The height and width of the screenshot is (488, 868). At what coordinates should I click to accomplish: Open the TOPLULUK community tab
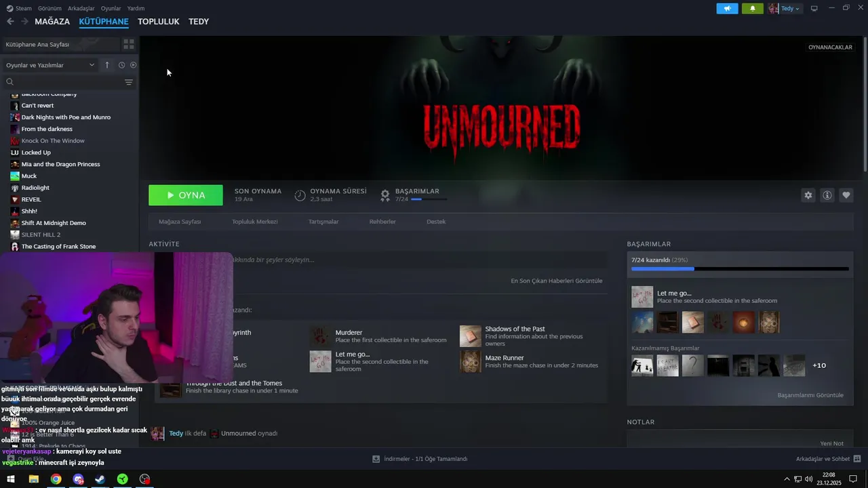click(158, 22)
